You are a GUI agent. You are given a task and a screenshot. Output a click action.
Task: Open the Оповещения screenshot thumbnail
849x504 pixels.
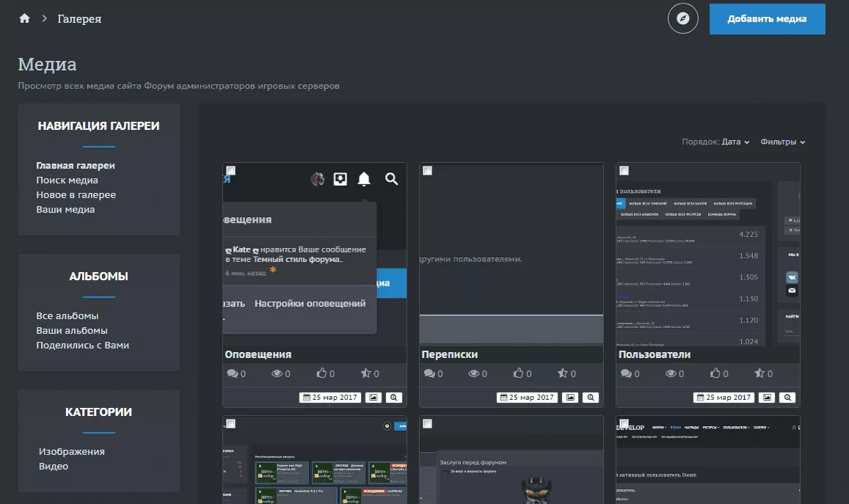(x=315, y=255)
